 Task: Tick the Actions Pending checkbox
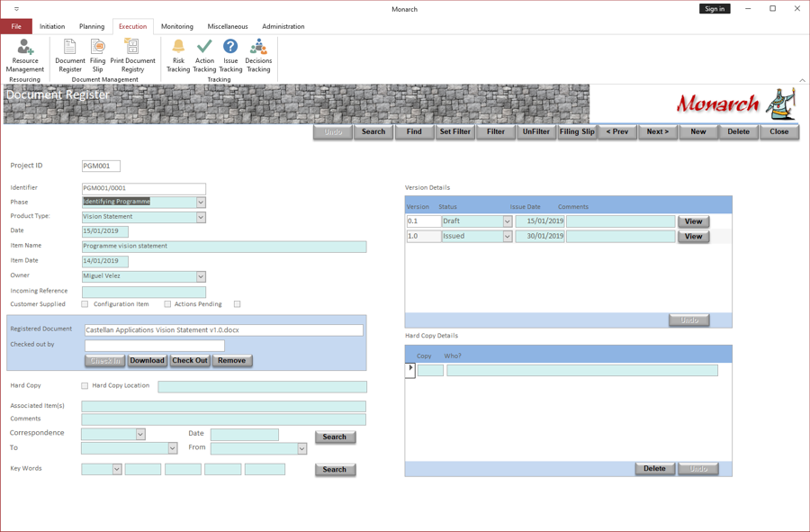tap(237, 304)
